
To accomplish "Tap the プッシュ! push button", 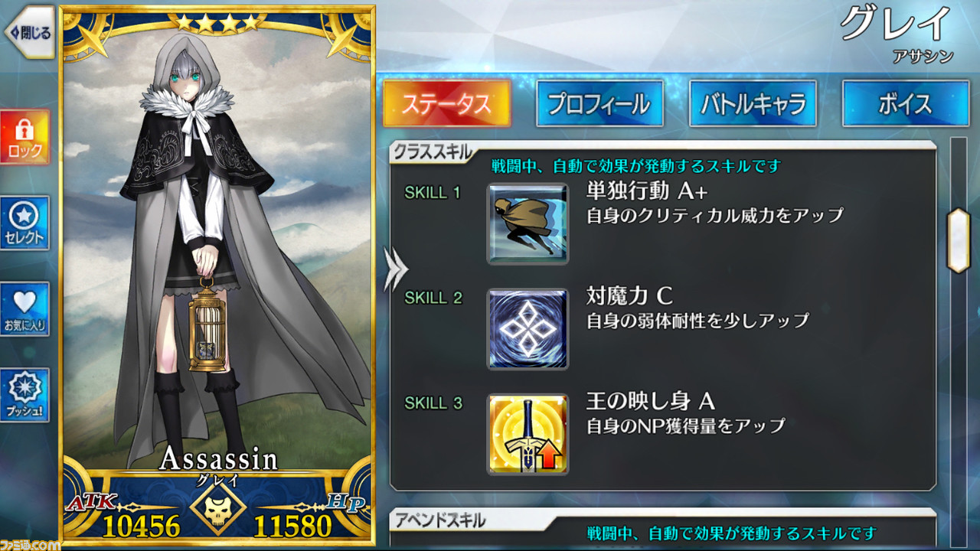I will (x=25, y=395).
